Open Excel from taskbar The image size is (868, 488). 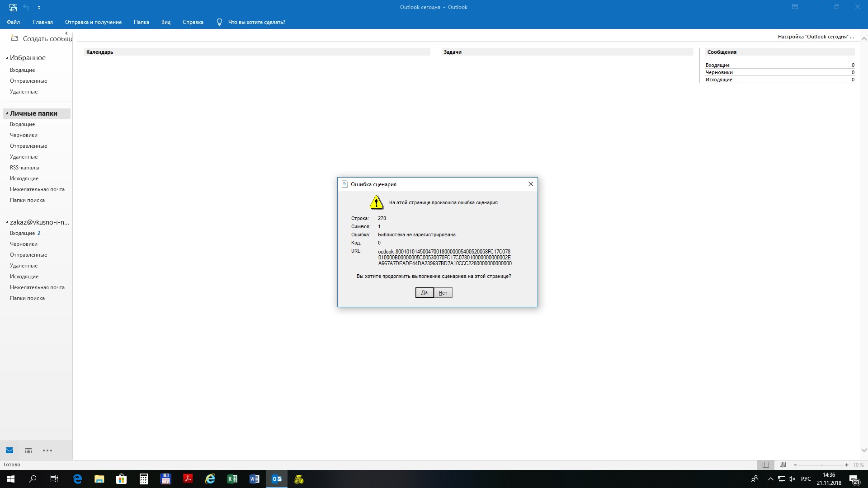point(232,479)
